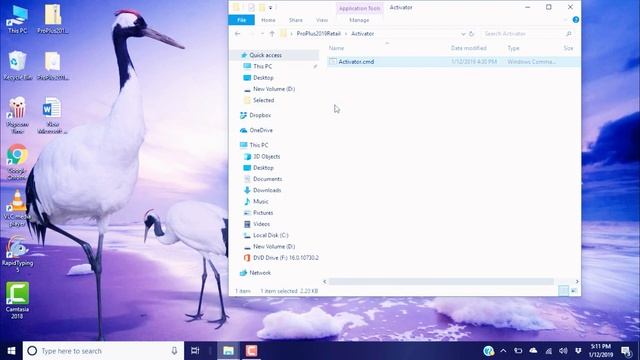Open the network status tray icon
The height and width of the screenshot is (360, 640).
click(549, 351)
